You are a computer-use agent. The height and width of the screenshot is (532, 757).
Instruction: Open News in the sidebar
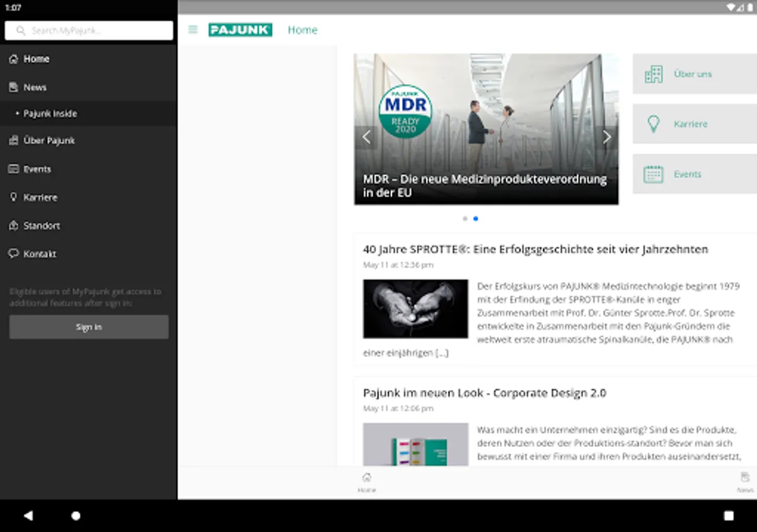[89, 87]
